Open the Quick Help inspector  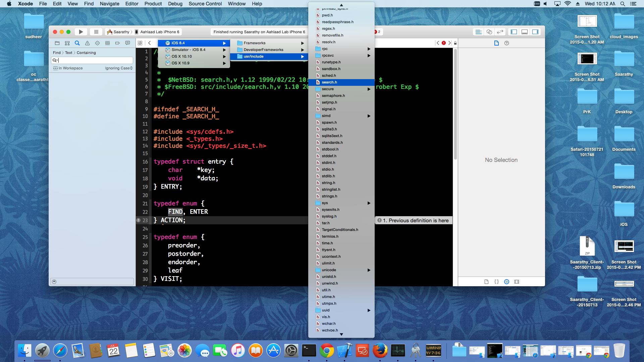[506, 43]
